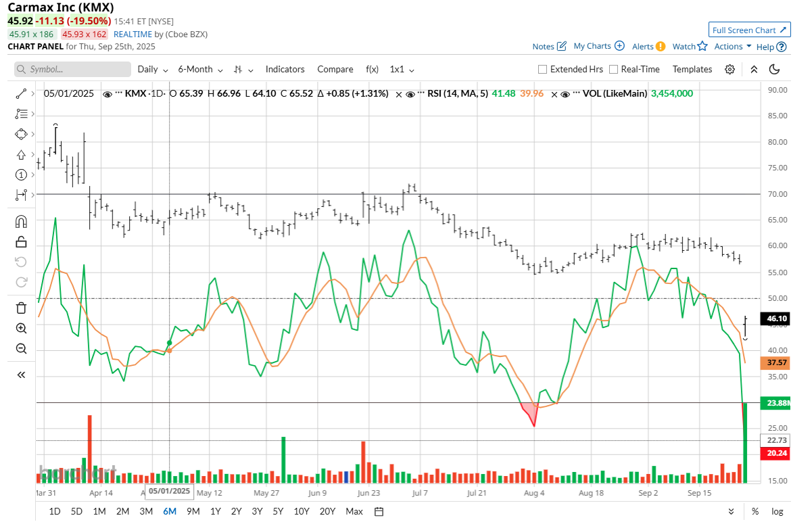Open VOL study options ellipsis
Viewport: 812px width, 522px height.
point(576,94)
